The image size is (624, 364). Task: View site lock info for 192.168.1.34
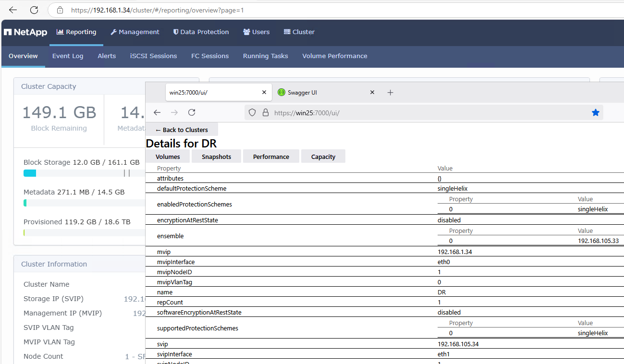click(x=60, y=10)
